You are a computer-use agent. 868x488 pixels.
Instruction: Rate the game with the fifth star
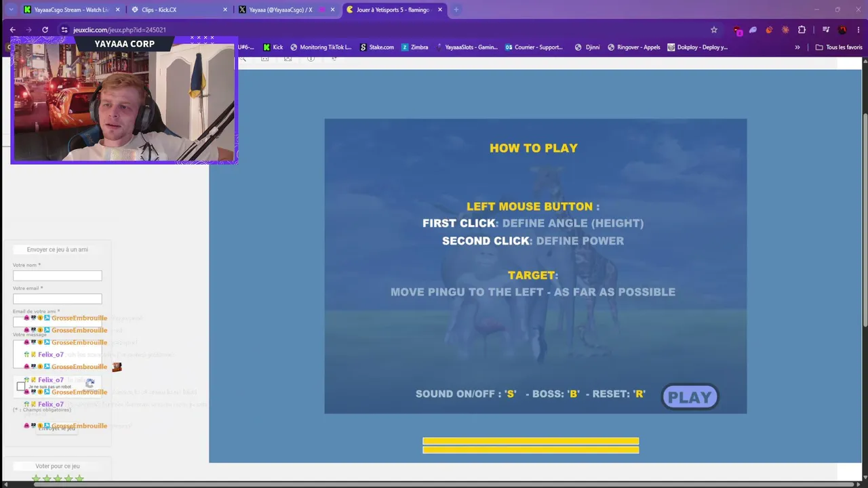[79, 479]
